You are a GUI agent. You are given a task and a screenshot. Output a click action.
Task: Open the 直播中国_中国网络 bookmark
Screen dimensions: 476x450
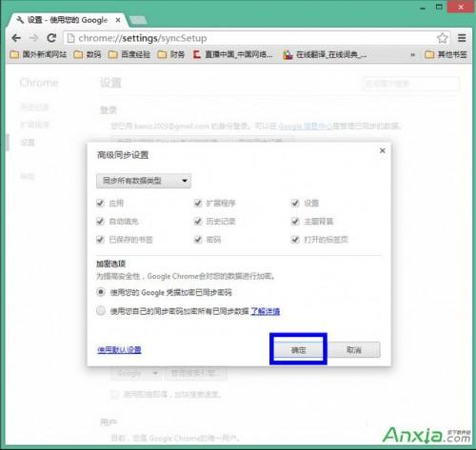[232, 54]
